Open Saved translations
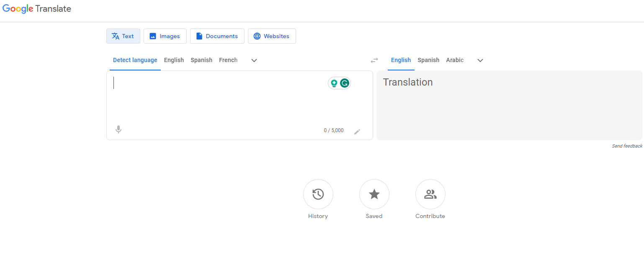Image resolution: width=644 pixels, height=255 pixels. click(374, 194)
